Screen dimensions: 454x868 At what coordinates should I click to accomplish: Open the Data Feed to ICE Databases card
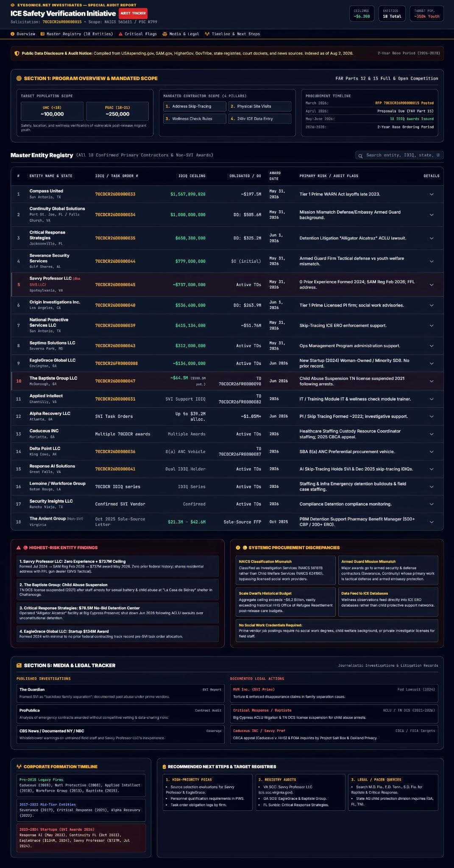click(388, 602)
